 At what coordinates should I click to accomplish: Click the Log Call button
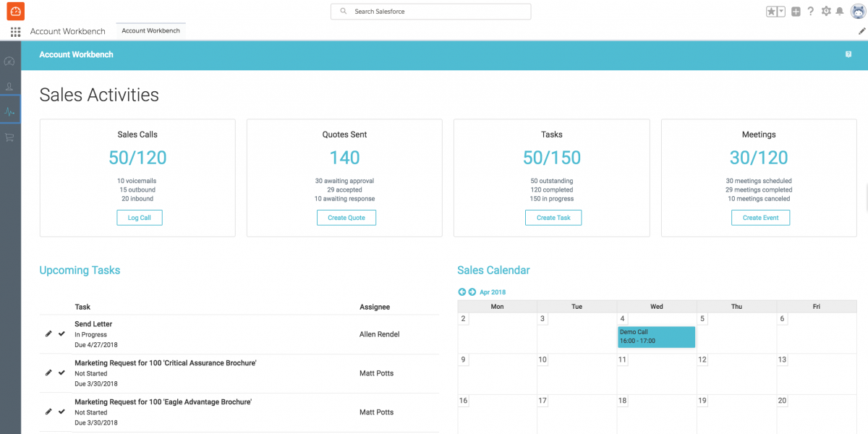click(140, 218)
